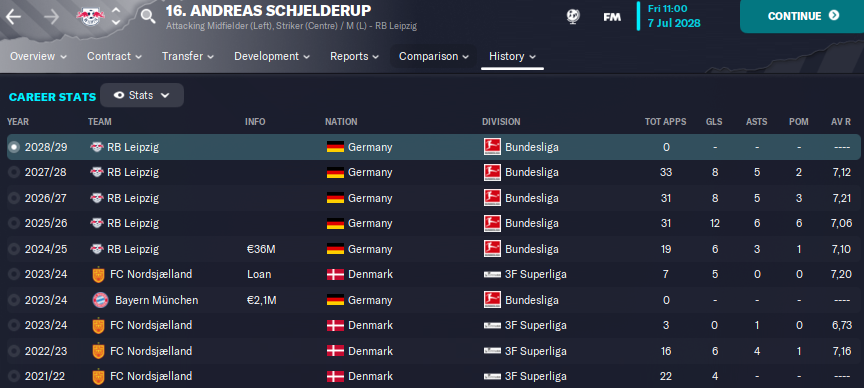This screenshot has width=864, height=388.
Task: Open the RB Leipzig club badge in header
Action: [90, 17]
